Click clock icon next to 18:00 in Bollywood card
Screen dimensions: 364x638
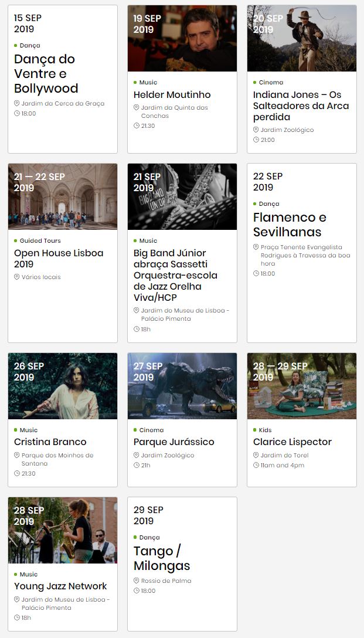click(x=16, y=114)
